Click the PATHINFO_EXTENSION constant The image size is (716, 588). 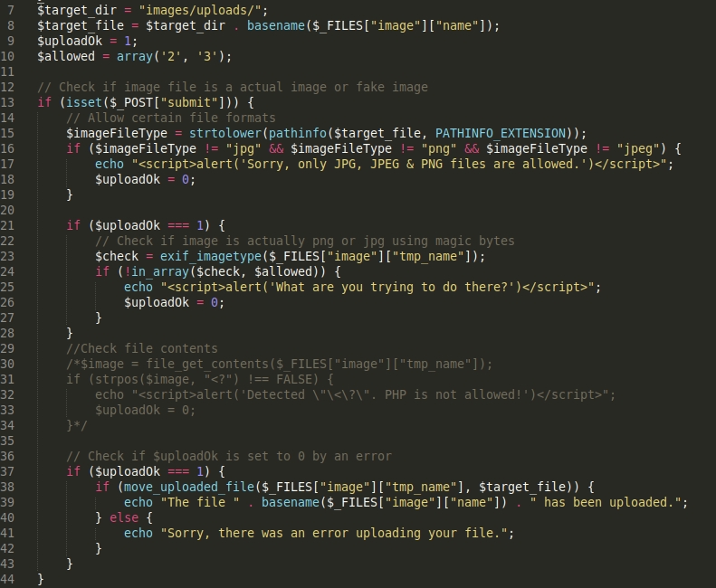click(501, 133)
